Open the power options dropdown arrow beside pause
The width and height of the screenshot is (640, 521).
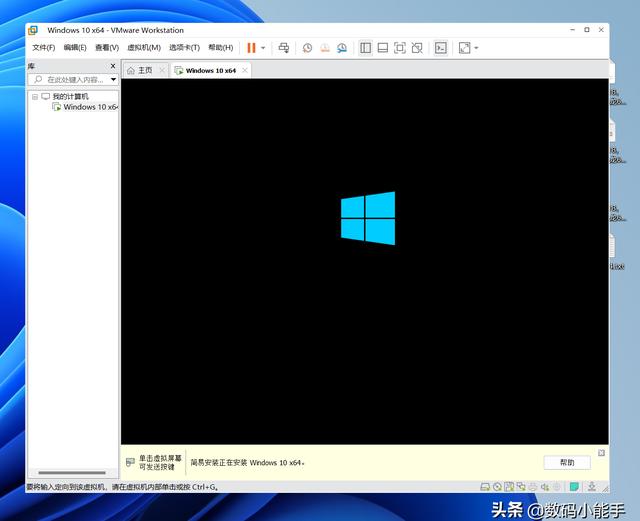[x=263, y=48]
